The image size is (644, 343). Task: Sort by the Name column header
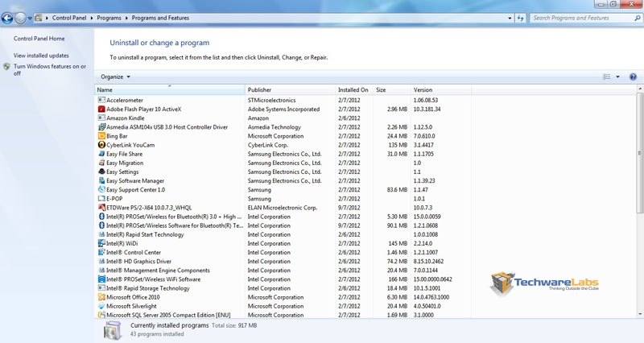(170, 89)
